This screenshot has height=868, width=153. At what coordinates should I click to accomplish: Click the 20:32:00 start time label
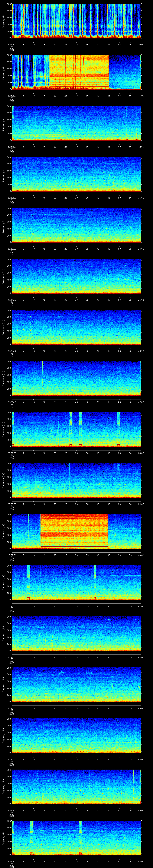click(12, 198)
